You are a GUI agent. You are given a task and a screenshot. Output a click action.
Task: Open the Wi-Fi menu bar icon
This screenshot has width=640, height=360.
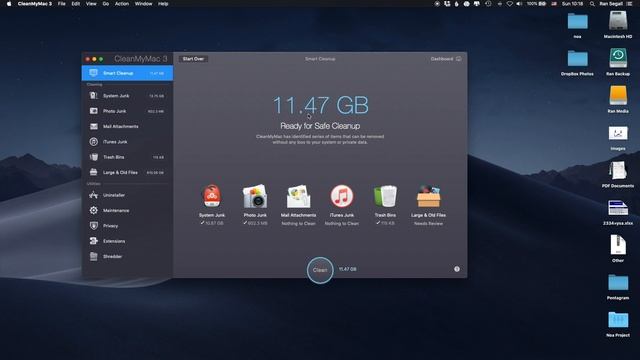(x=509, y=4)
